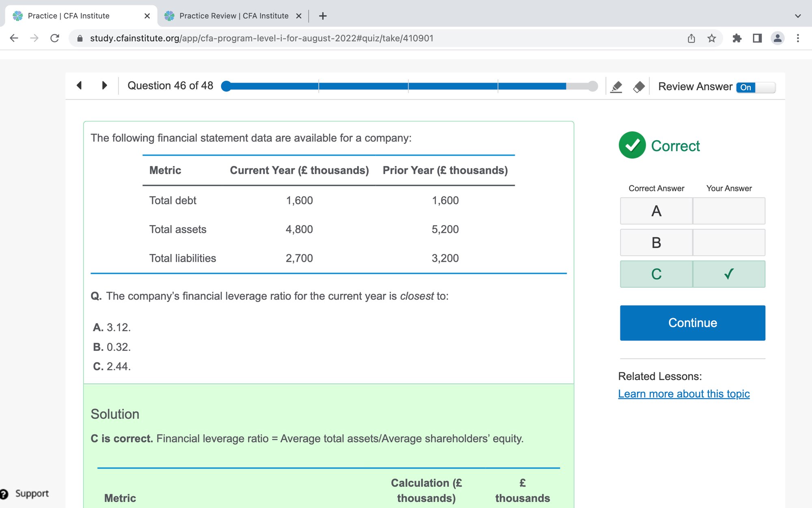Switch to the Practice Review tab
Viewport: 812px width, 508px height.
point(233,16)
